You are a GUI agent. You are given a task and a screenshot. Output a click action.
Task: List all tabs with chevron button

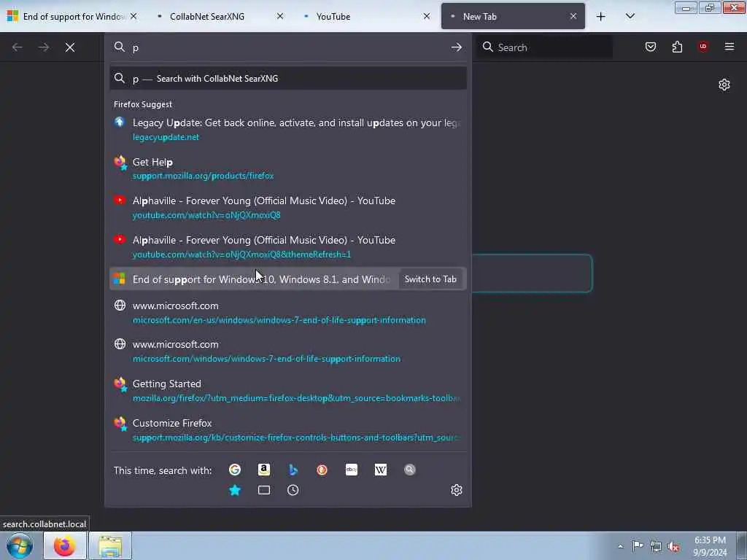[630, 17]
